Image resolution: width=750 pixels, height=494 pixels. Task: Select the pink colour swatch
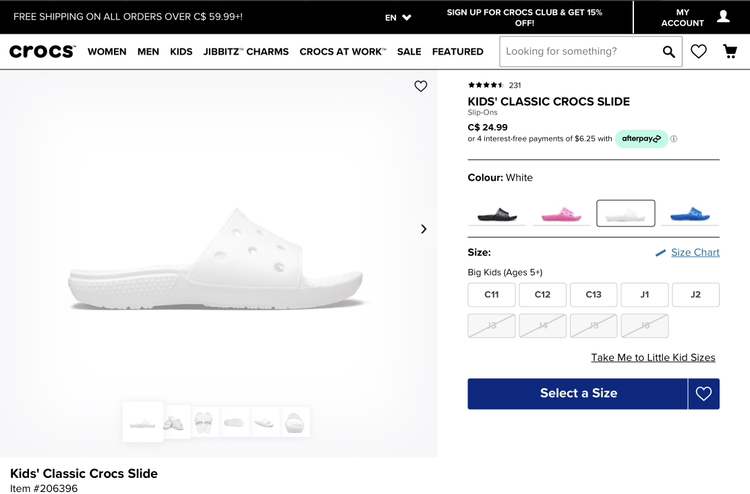[x=561, y=214]
